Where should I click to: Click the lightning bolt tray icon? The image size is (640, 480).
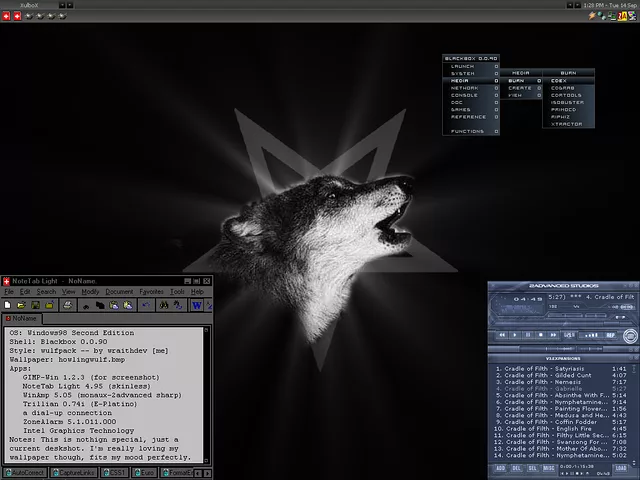[592, 16]
